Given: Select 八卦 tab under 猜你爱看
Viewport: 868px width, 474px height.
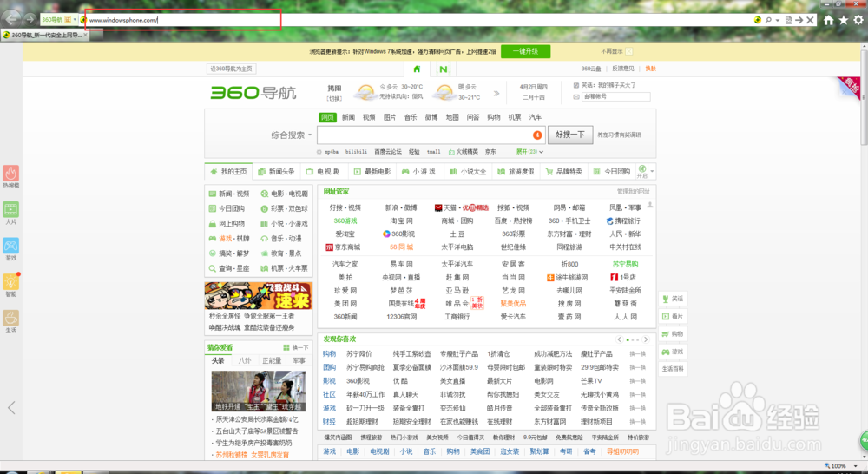Looking at the screenshot, I should click(x=244, y=361).
